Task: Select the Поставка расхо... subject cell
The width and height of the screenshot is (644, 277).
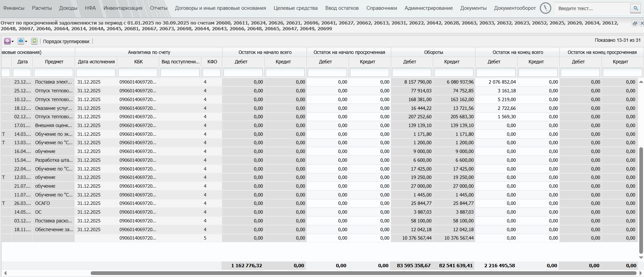Action: coord(54,221)
